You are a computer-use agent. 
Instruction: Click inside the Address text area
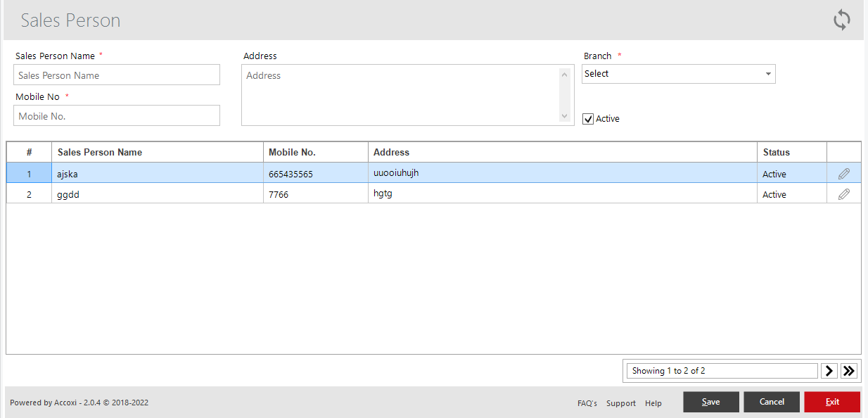point(407,95)
